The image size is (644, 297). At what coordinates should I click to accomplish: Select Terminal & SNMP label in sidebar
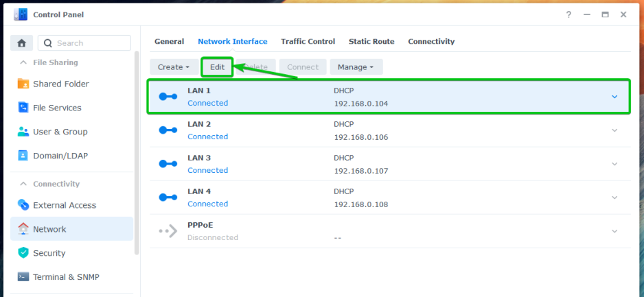66,277
